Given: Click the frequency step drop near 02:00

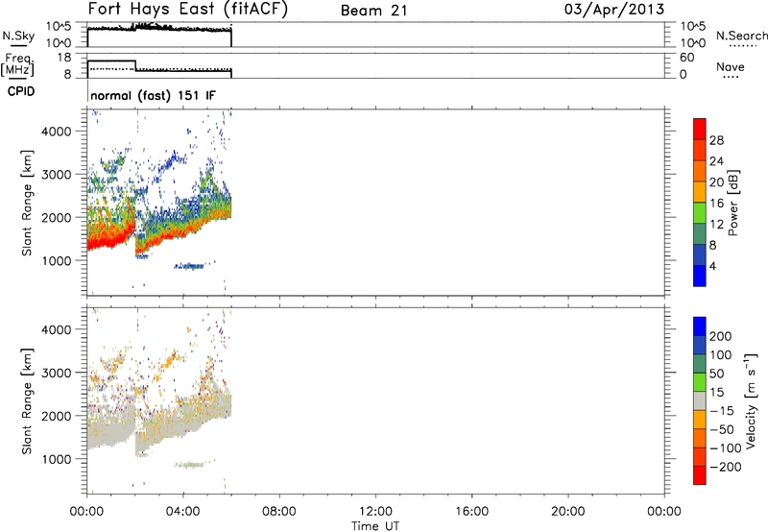Looking at the screenshot, I should coord(135,65).
